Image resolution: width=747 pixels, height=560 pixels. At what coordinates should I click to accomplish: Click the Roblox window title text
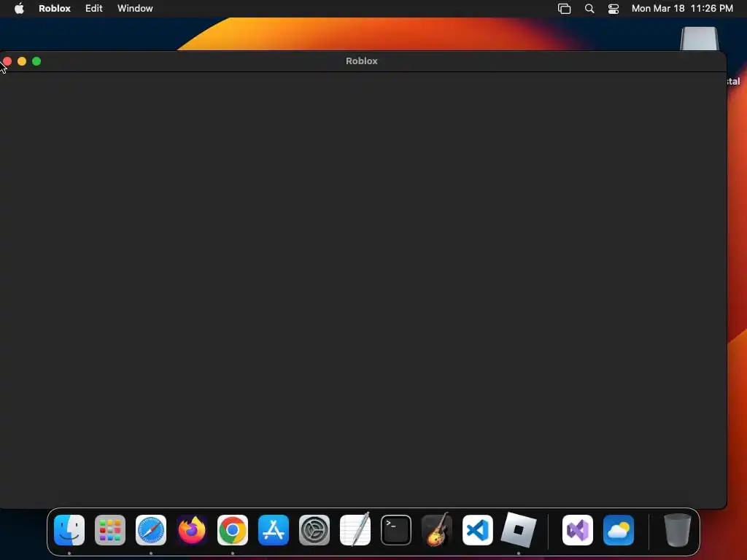coord(362,61)
